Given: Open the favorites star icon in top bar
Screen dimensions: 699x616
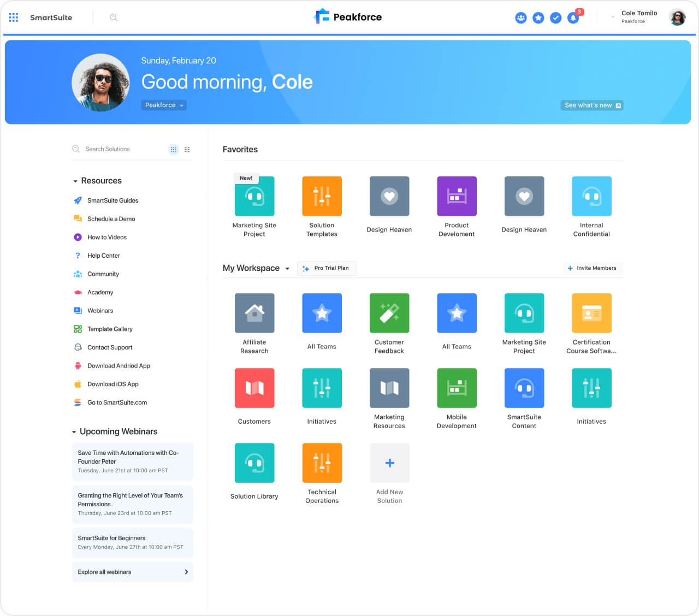Looking at the screenshot, I should click(538, 18).
